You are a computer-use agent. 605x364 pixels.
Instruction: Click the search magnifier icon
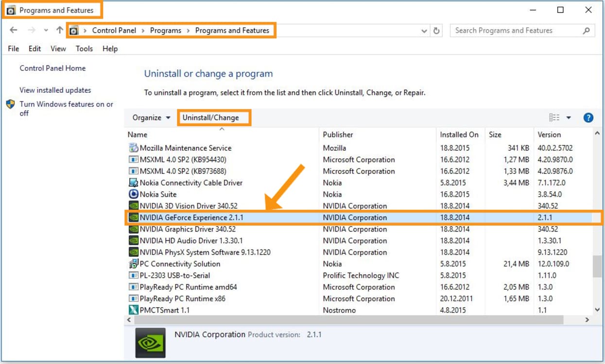tap(586, 31)
